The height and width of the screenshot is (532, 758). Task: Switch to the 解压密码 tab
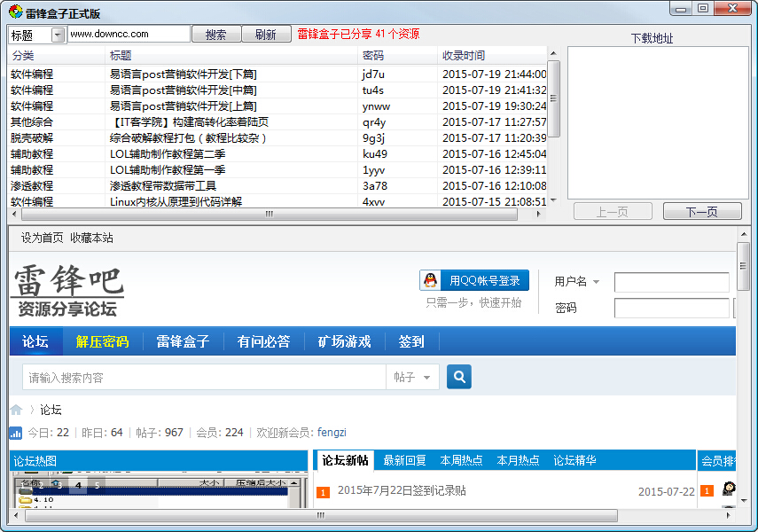(104, 340)
